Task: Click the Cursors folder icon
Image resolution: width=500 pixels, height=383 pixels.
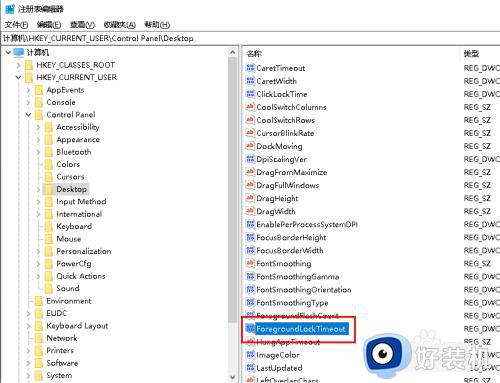Action: [x=49, y=177]
